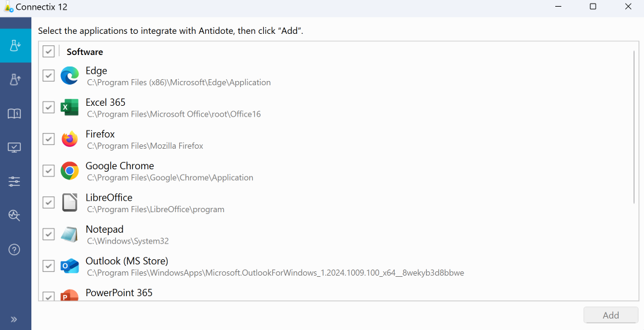
Task: Open the book info sidebar icon
Action: 15,114
